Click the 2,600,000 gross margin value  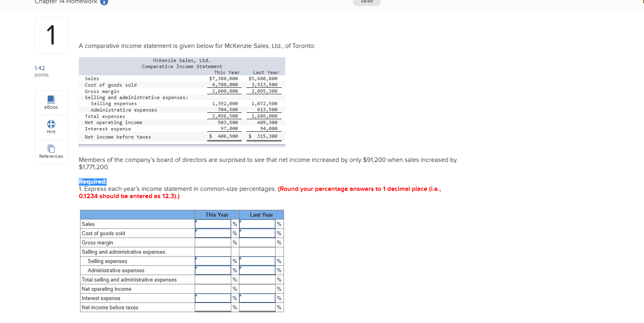pos(225,91)
